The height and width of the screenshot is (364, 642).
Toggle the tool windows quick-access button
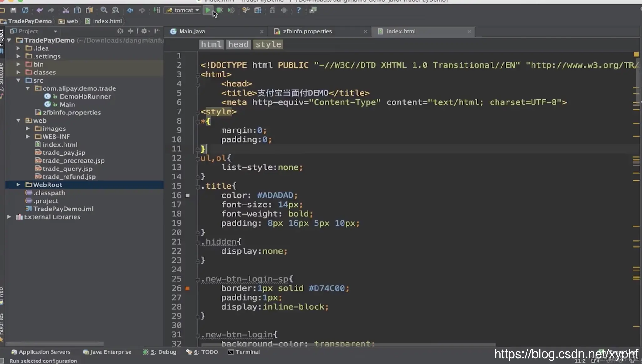3,361
